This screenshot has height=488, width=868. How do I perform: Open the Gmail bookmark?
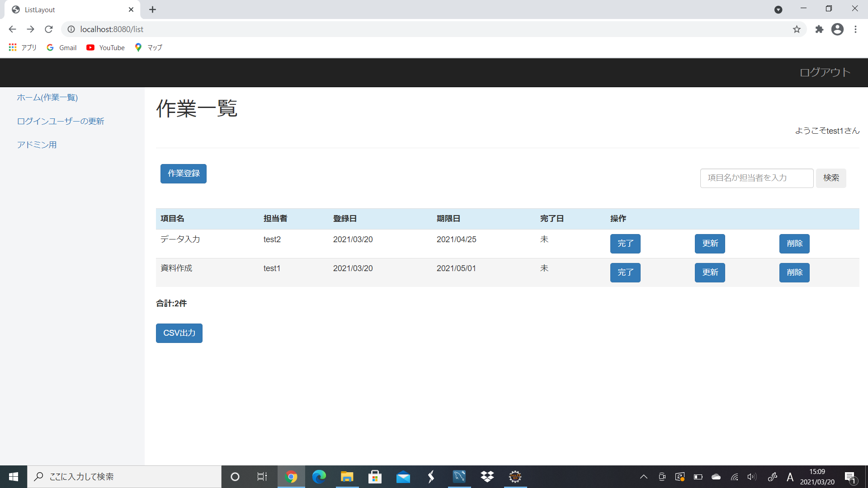[x=62, y=47]
